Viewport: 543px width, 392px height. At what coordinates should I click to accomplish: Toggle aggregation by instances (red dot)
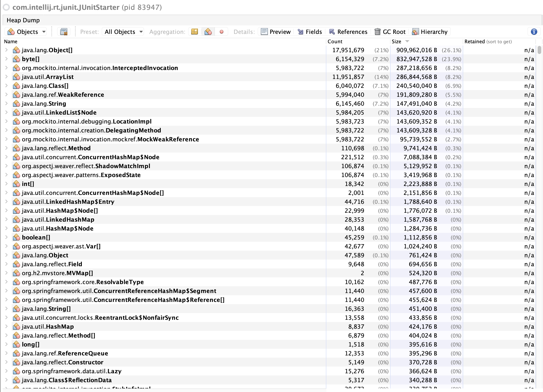tap(222, 32)
